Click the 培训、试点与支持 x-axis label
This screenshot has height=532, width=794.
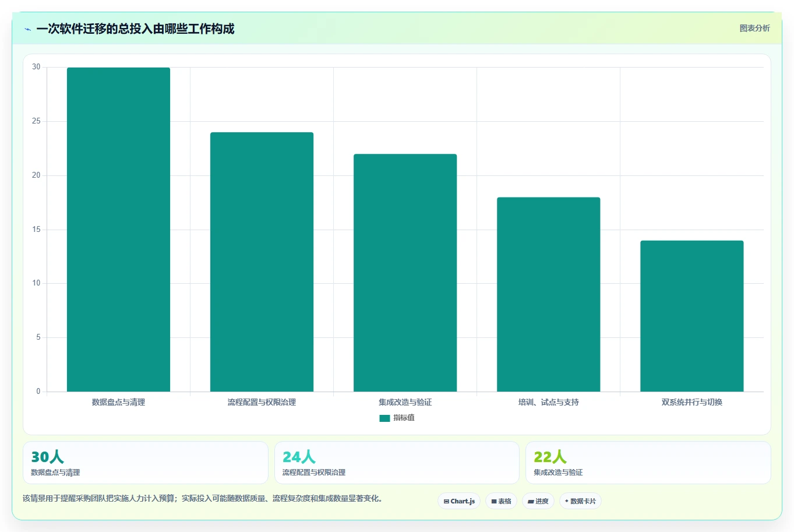[548, 402]
